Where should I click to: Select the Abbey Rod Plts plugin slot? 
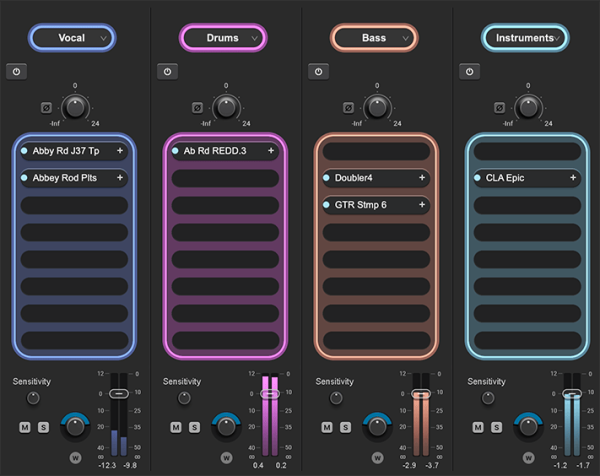tap(74, 178)
